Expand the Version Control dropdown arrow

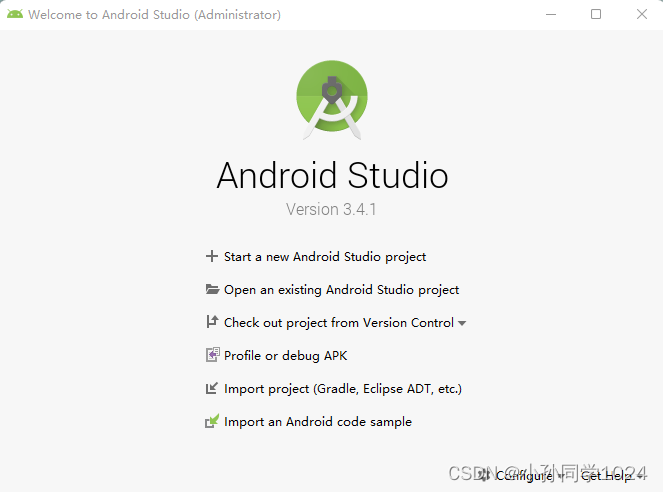pyautogui.click(x=462, y=323)
